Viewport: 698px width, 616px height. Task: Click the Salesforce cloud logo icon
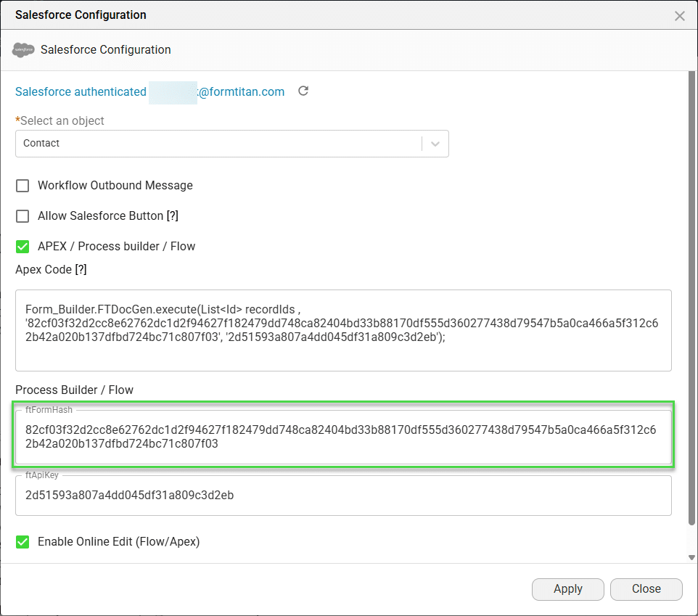(23, 50)
